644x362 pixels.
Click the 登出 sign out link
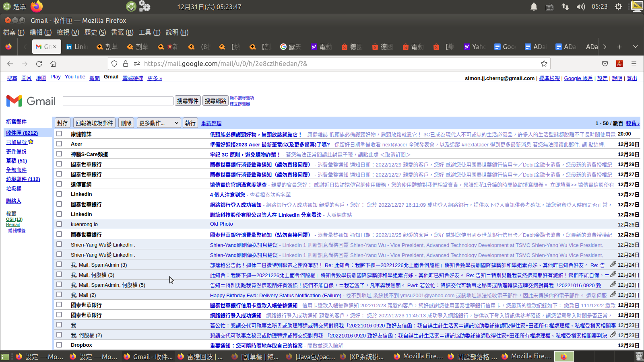[x=632, y=78]
